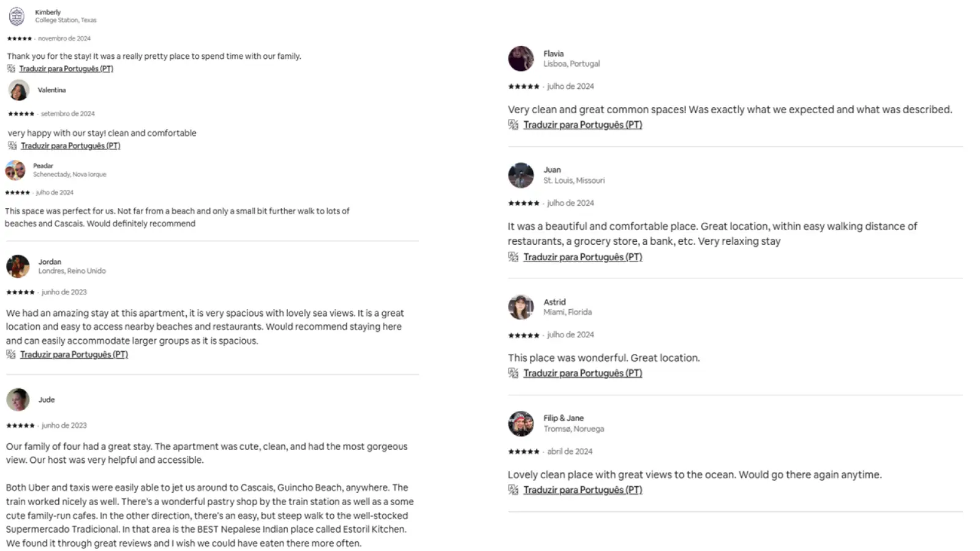Click Jude's profile picture
This screenshot has width=980, height=551.
click(x=18, y=400)
